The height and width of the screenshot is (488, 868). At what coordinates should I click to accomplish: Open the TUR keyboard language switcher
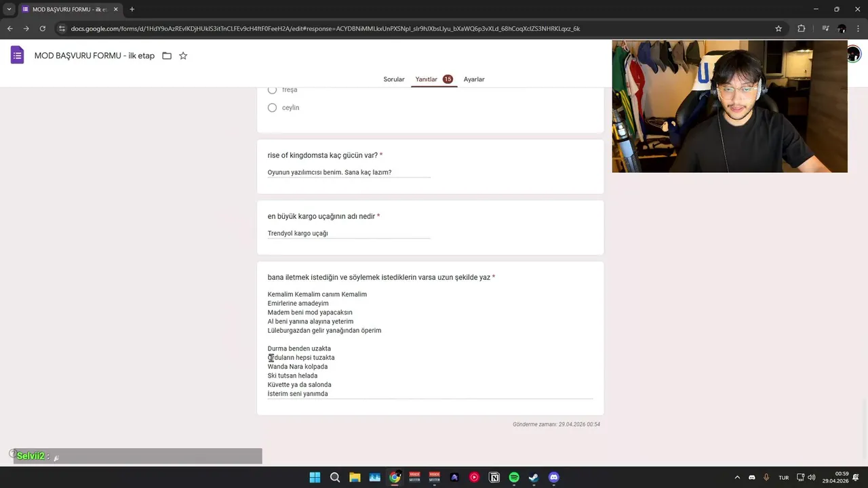point(784,478)
